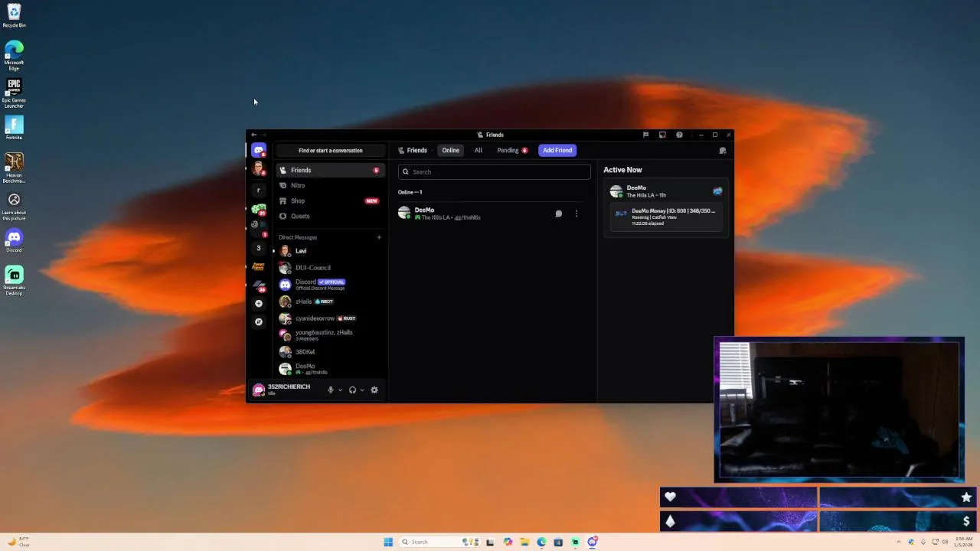This screenshot has height=551, width=980.
Task: Go back using Discord title bar arrow
Action: coord(254,135)
